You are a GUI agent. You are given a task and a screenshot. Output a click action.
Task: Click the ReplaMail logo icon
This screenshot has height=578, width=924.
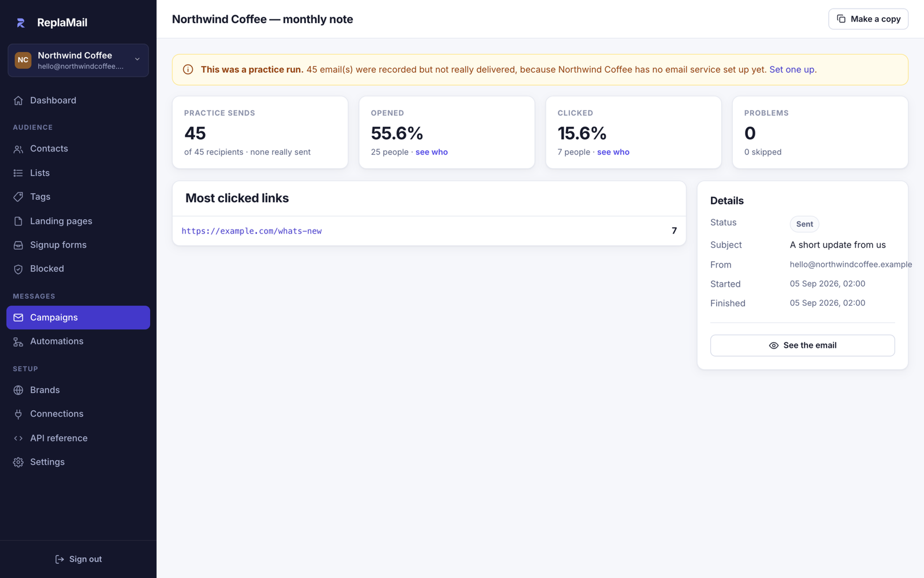coord(21,23)
